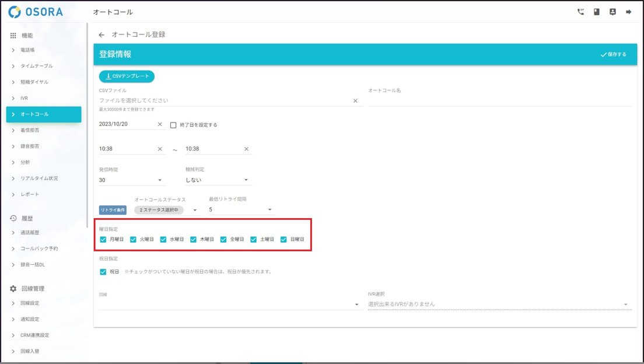Open 録音一括DL in the sidebar
The width and height of the screenshot is (644, 364).
[x=44, y=265]
